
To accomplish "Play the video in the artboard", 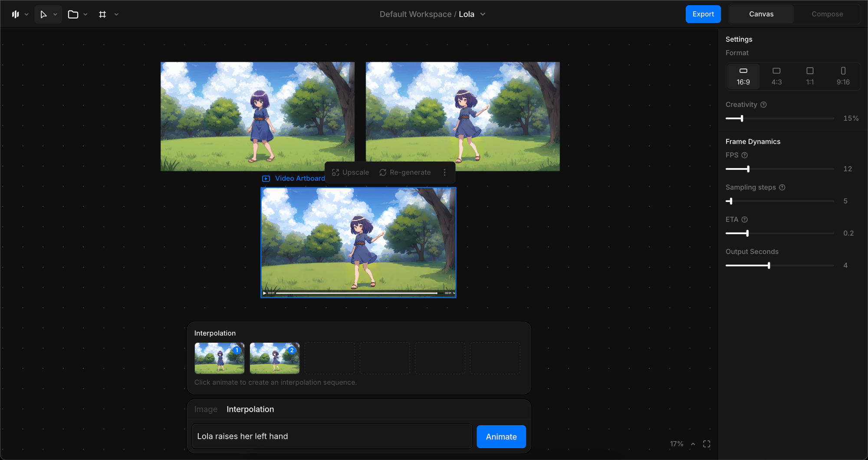I will coord(265,293).
